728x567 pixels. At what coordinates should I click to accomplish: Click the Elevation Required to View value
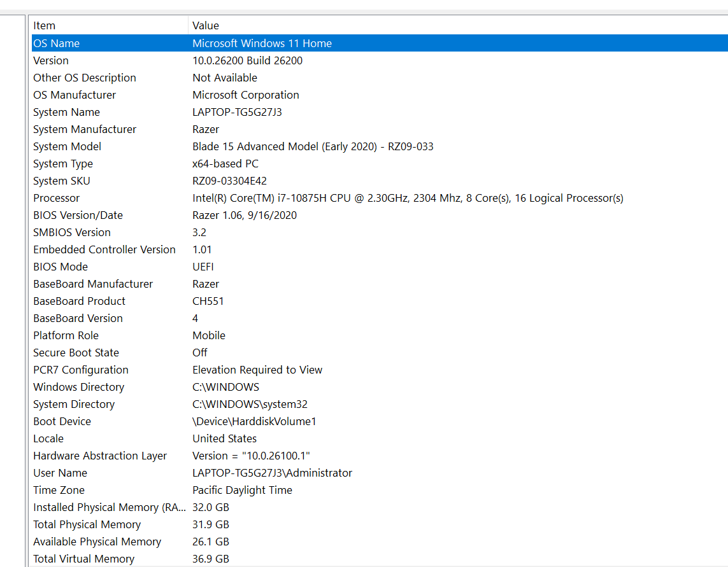click(x=257, y=369)
